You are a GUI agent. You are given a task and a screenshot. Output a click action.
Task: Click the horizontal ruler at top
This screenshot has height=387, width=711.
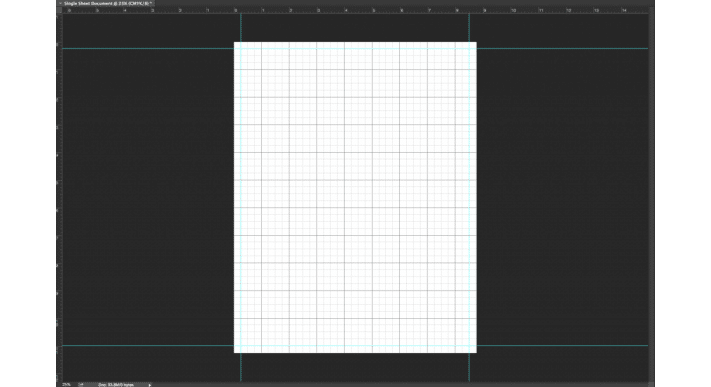355,10
